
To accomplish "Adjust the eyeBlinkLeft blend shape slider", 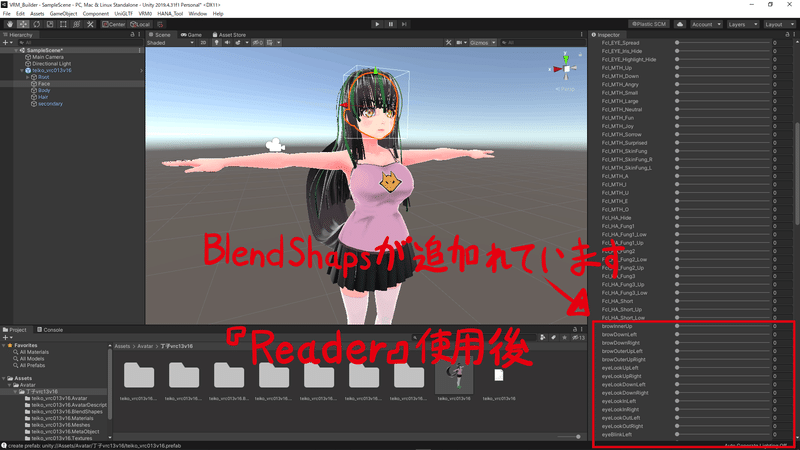I will tap(723, 435).
